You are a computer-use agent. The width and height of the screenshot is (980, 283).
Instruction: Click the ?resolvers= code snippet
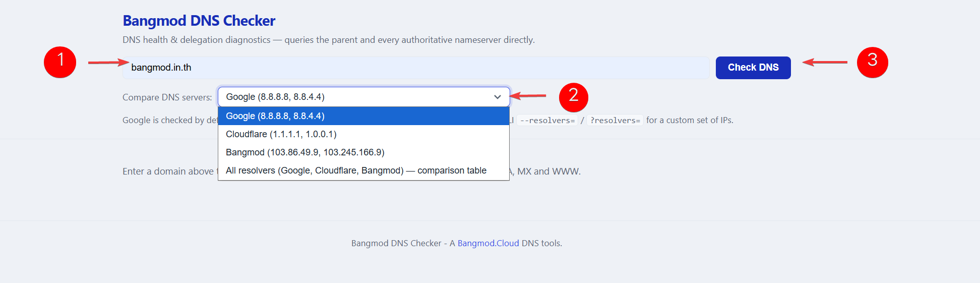pyautogui.click(x=615, y=121)
